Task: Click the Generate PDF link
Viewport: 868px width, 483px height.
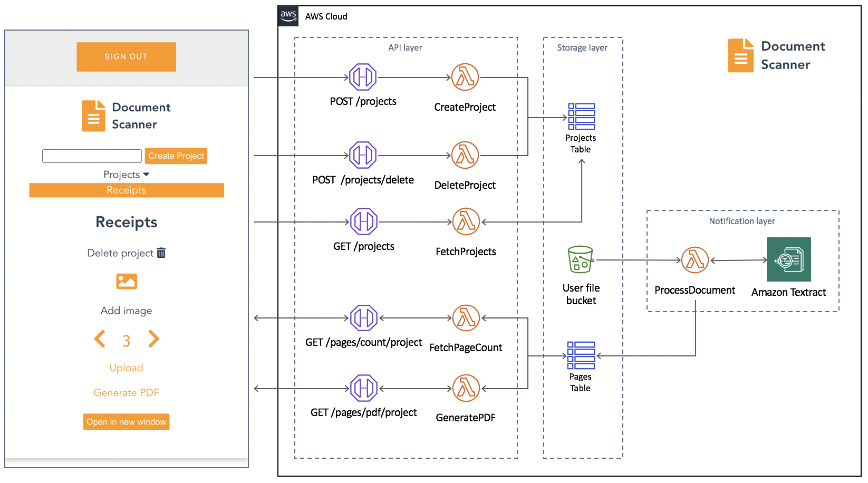Action: (x=127, y=393)
